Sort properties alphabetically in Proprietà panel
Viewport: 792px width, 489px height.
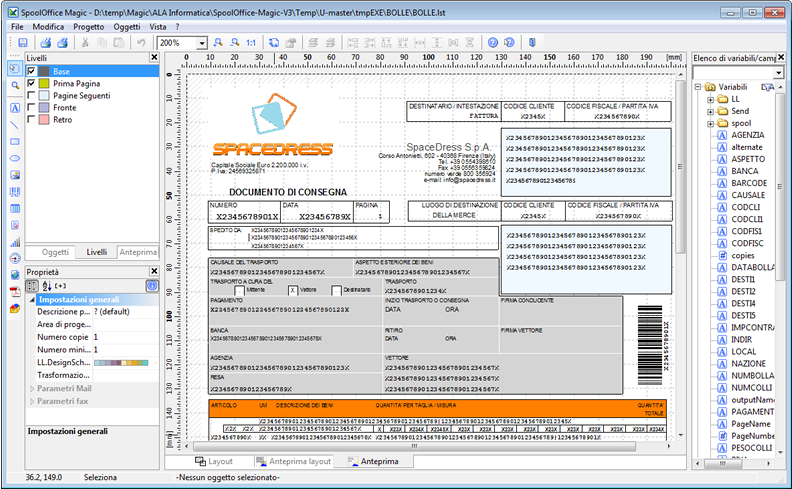click(46, 286)
